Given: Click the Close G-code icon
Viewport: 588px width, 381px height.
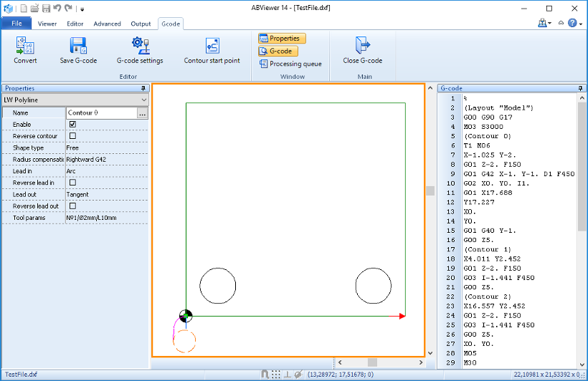Looking at the screenshot, I should click(x=363, y=46).
